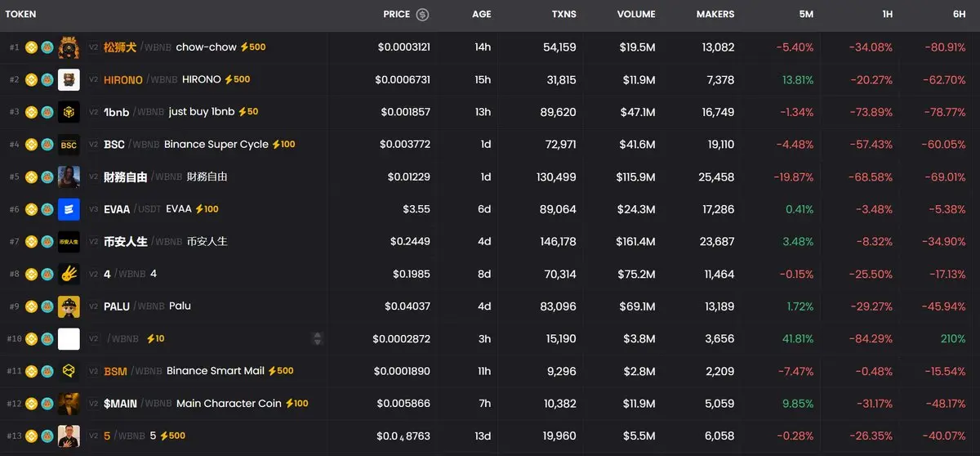The height and width of the screenshot is (456, 980).
Task: Click the chow-chow token logo
Action: pos(69,47)
